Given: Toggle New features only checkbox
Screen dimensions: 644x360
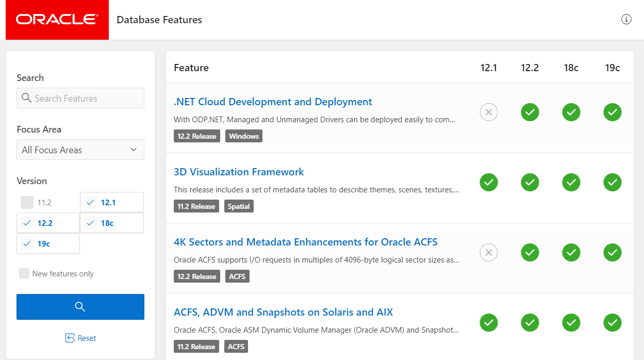Looking at the screenshot, I should click(x=24, y=273).
